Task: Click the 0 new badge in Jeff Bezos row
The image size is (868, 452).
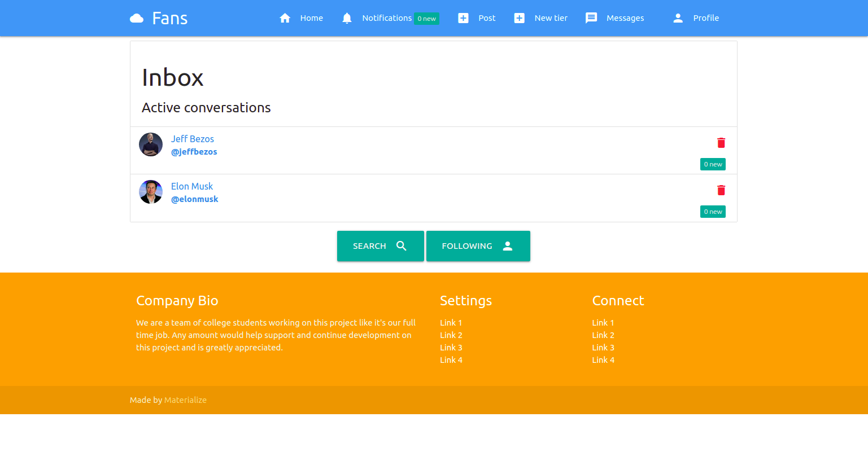Action: (713, 164)
